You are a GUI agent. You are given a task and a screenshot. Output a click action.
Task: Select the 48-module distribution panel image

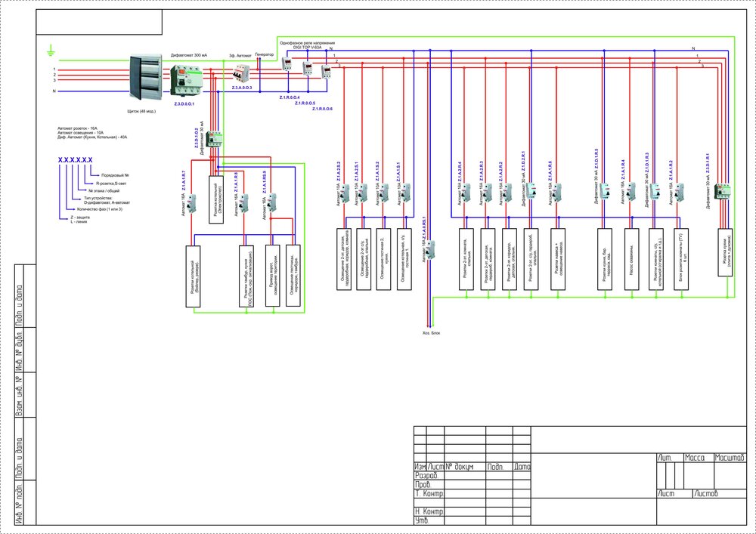coord(145,77)
